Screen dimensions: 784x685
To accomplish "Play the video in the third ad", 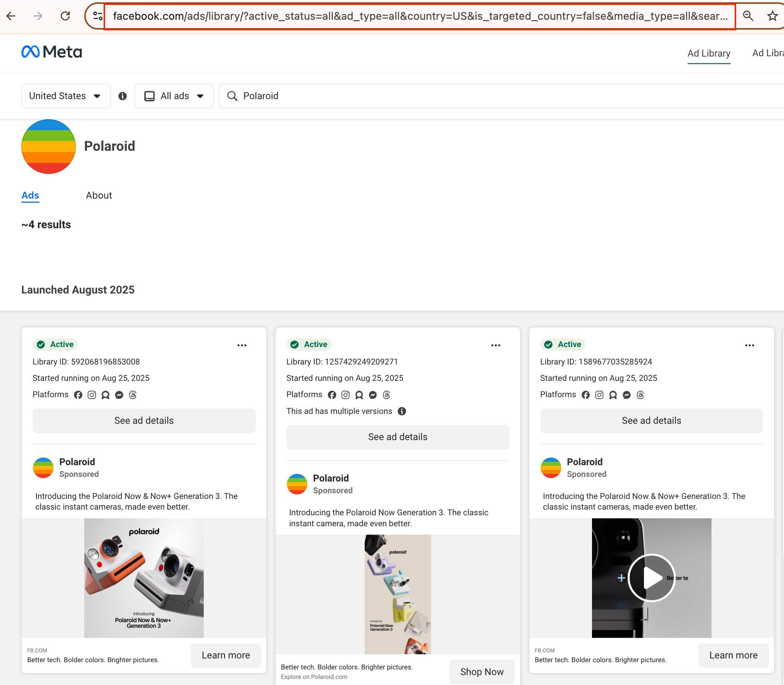I will click(652, 578).
